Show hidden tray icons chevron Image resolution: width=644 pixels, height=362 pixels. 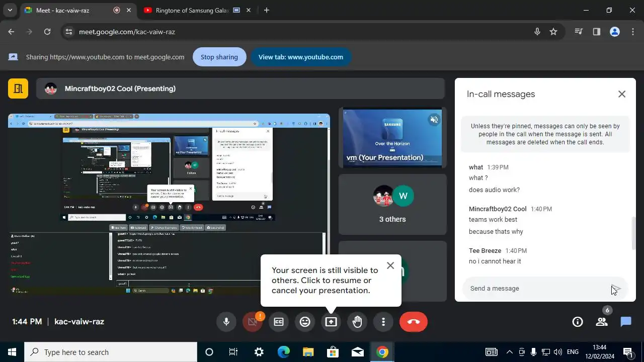point(509,352)
